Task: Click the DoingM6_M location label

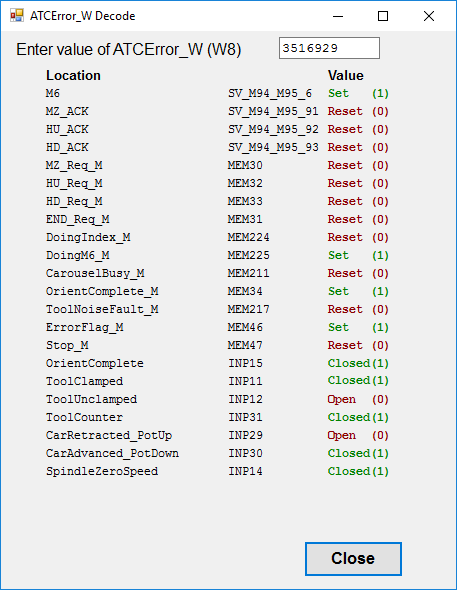Action: (x=77, y=255)
